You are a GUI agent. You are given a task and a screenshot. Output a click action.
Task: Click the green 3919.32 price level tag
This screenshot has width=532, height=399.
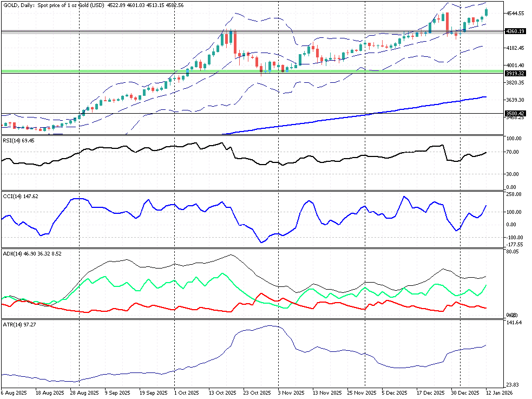point(515,73)
